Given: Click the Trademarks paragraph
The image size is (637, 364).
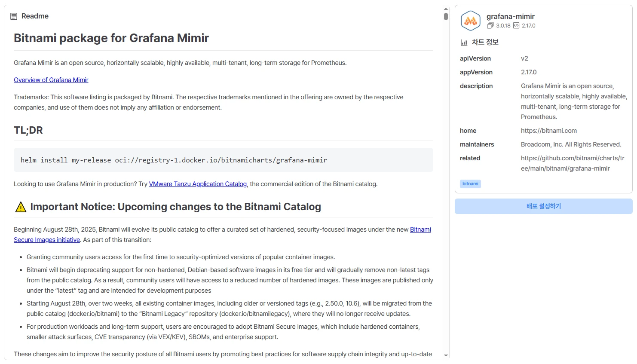Looking at the screenshot, I should 208,102.
